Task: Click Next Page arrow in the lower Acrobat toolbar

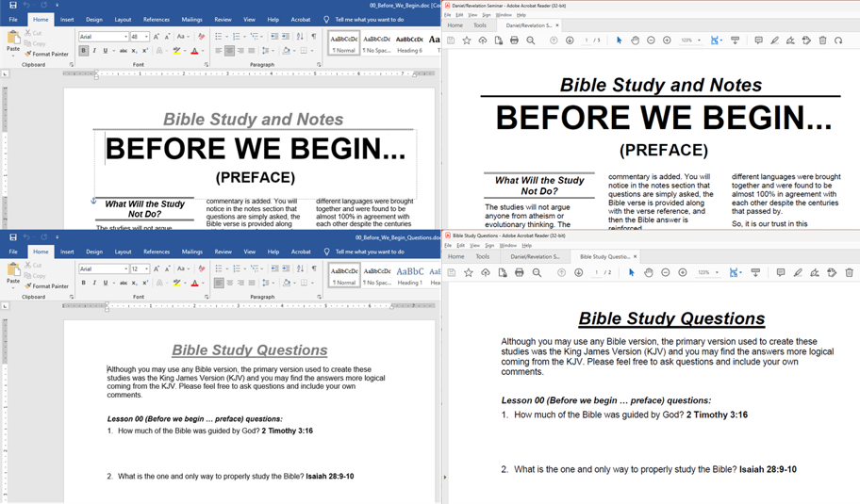Action: (x=579, y=273)
